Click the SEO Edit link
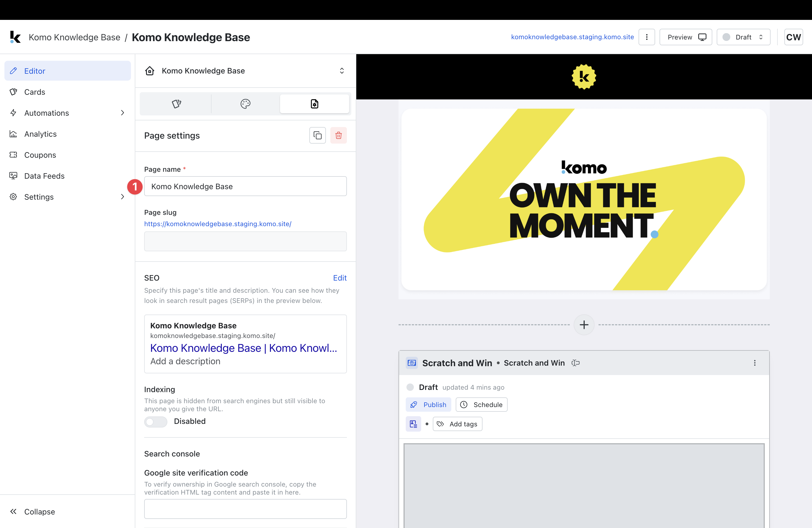812x528 pixels. tap(339, 278)
